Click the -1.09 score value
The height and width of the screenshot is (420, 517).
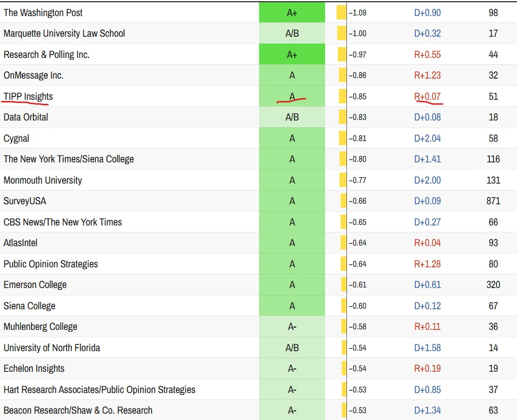pyautogui.click(x=357, y=13)
